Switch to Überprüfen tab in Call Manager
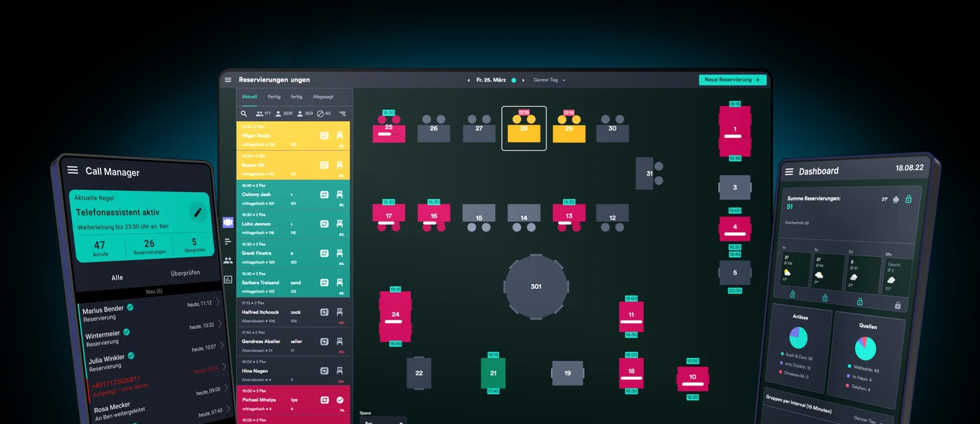 pos(185,273)
